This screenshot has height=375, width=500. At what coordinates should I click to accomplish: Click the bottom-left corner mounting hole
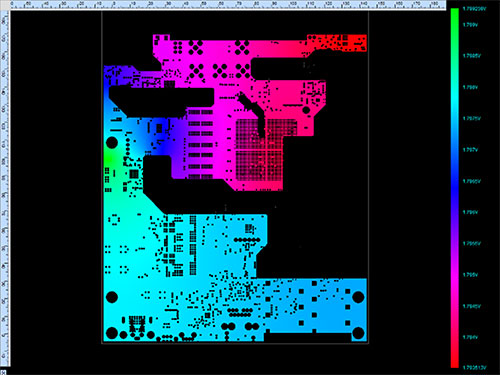pos(112,333)
